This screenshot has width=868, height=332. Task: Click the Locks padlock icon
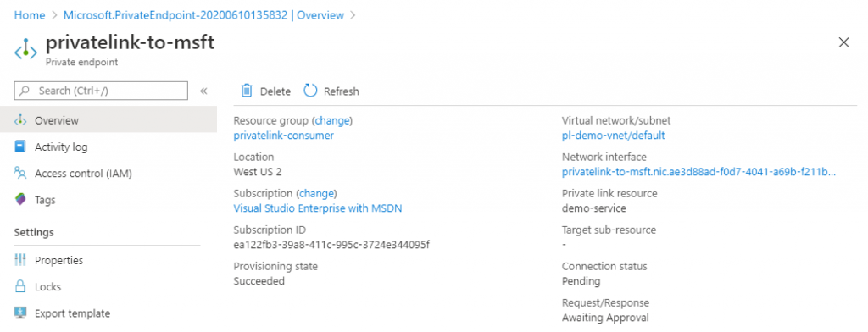tap(20, 286)
